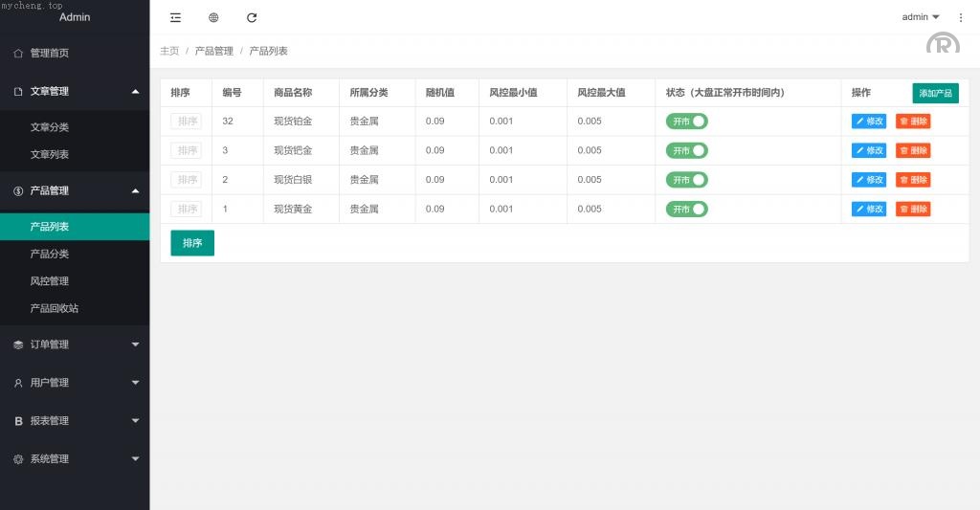Click the home icon for 管理首页
Screen dimensions: 980x510
[18, 54]
